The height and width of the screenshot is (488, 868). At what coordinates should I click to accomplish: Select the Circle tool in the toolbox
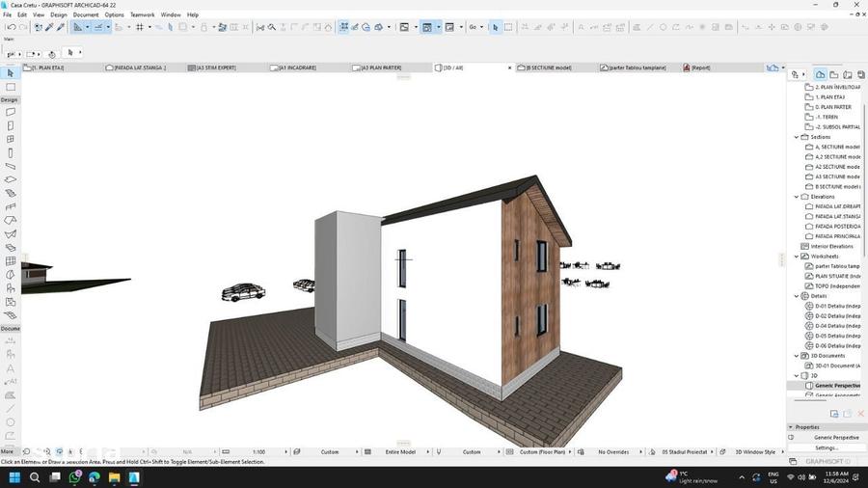(x=11, y=422)
